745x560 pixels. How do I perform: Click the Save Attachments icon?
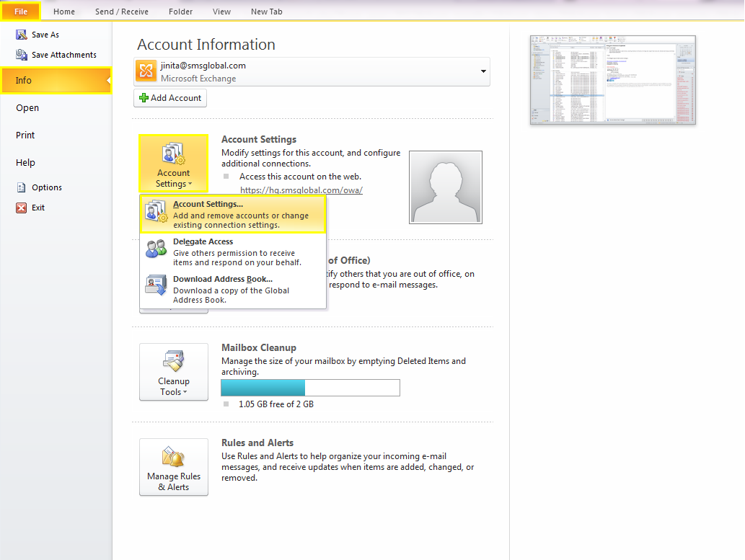(22, 55)
